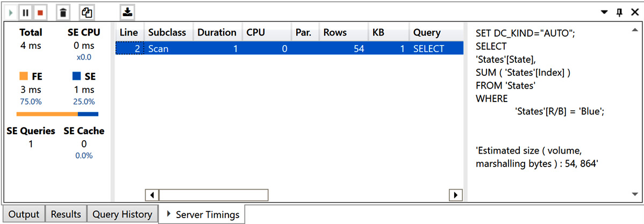Close the Server Timings pane

(634, 12)
